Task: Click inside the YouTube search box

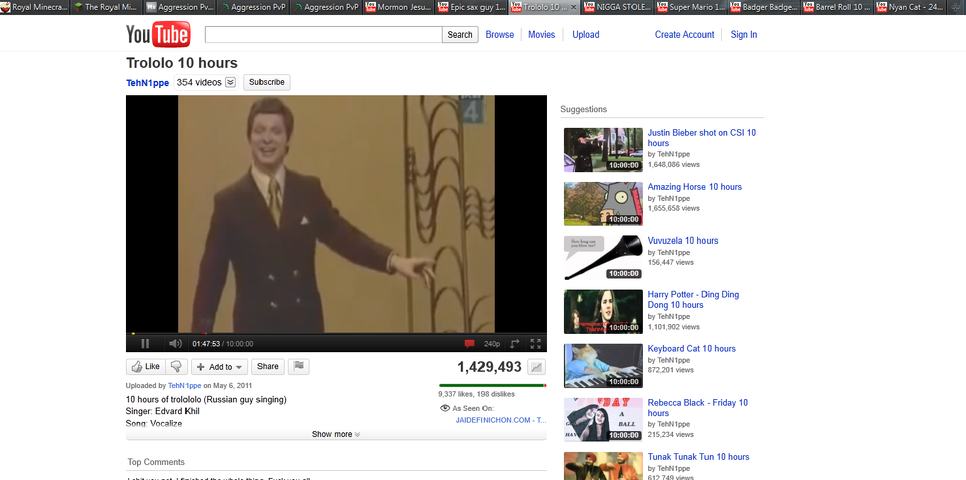Action: click(x=323, y=35)
